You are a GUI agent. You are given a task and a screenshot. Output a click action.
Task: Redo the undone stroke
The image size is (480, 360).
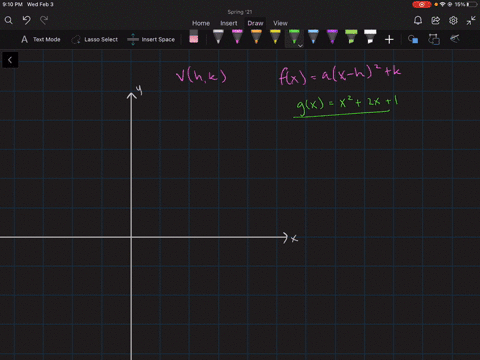[44, 21]
